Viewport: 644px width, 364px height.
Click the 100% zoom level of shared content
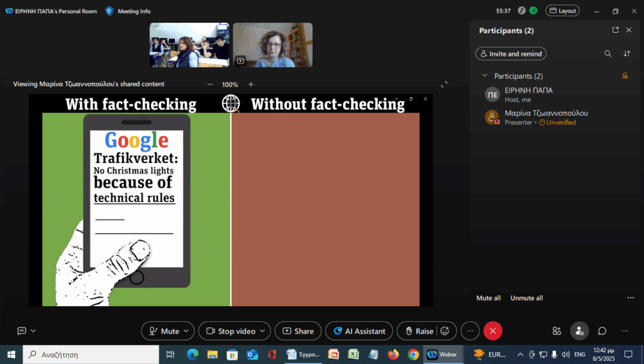point(230,84)
